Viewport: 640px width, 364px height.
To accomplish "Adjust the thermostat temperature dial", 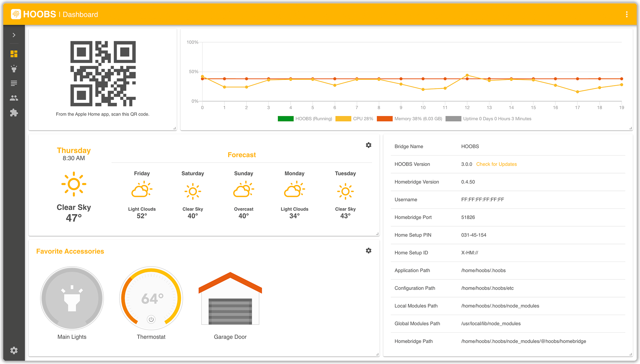I will tap(151, 298).
